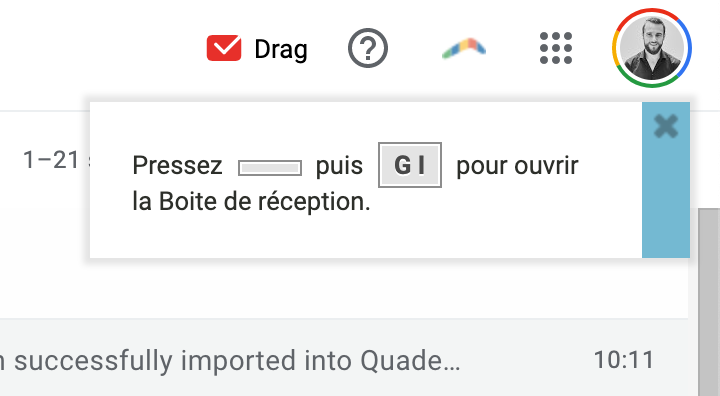The image size is (720, 396).
Task: Open the Help question mark icon
Action: click(368, 48)
